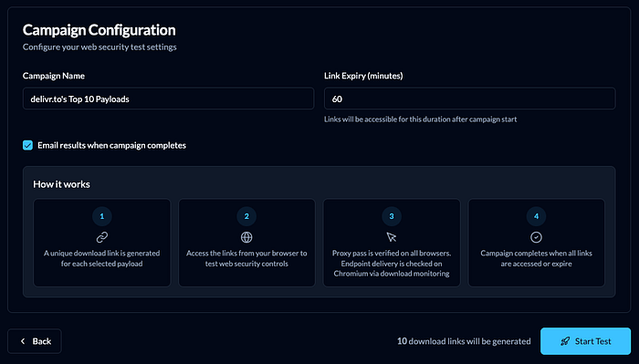
Task: Click '10 download links will be generated' text
Action: coord(464,341)
